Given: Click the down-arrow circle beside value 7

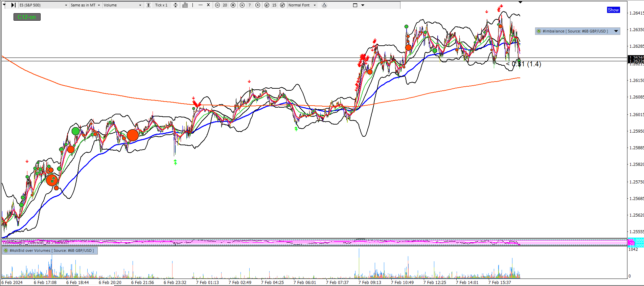Looking at the screenshot, I should coord(242,5).
